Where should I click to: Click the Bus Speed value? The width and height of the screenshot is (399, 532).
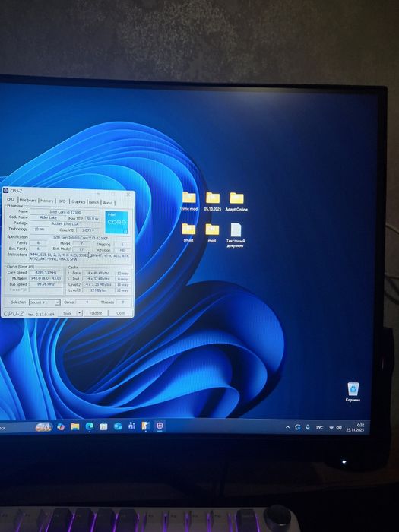(x=46, y=284)
